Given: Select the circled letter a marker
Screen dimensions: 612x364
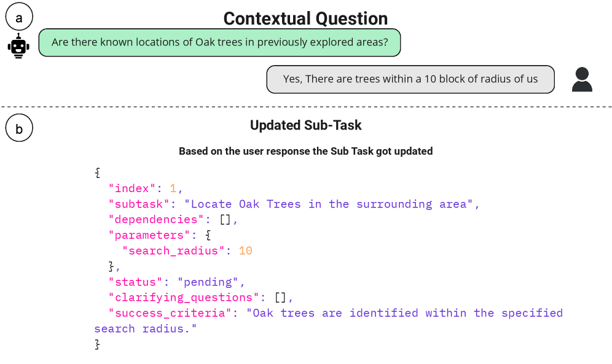Looking at the screenshot, I should pos(19,18).
